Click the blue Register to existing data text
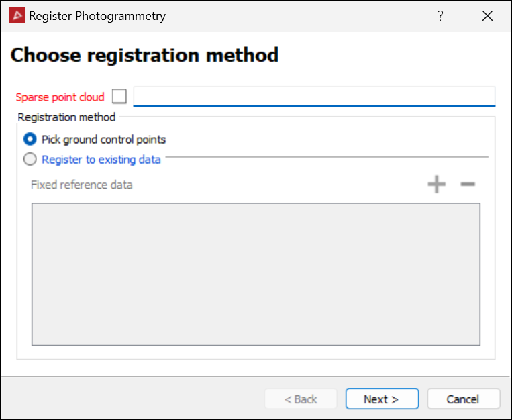 coord(101,160)
